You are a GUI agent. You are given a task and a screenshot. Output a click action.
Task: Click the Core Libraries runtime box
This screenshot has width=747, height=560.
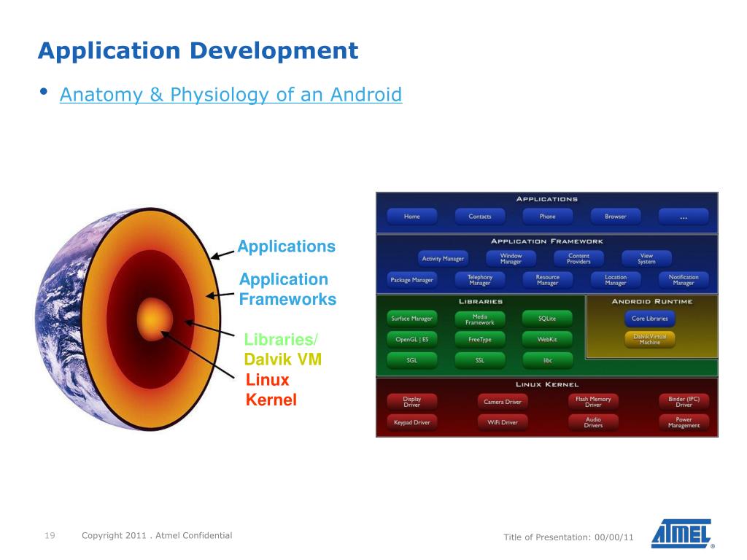pos(650,319)
